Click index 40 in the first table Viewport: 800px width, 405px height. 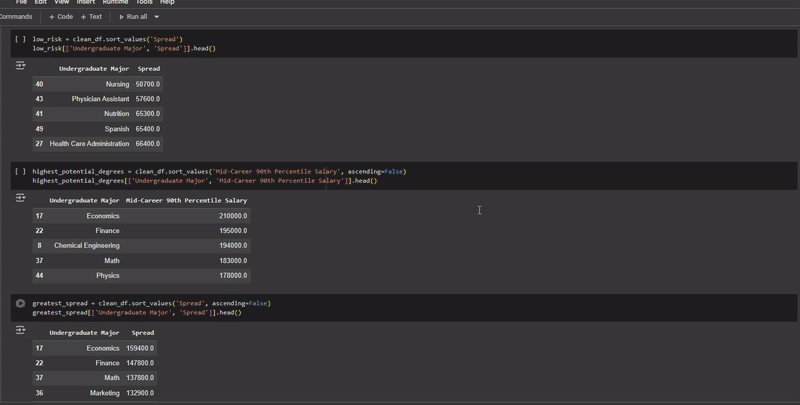click(39, 84)
